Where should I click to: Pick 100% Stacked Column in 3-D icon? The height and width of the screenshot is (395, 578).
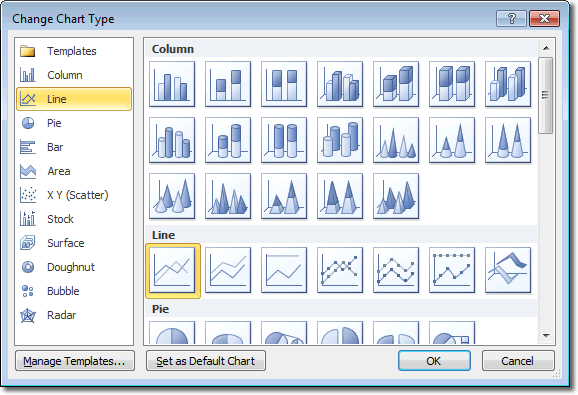pyautogui.click(x=452, y=84)
